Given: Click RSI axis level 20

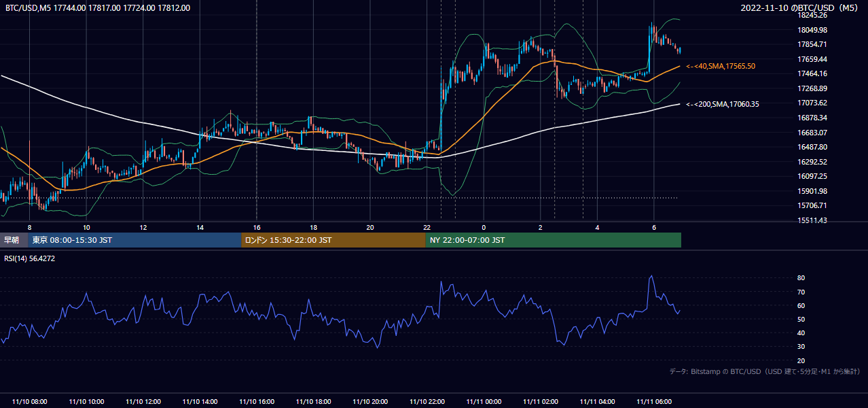Looking at the screenshot, I should click(801, 360).
